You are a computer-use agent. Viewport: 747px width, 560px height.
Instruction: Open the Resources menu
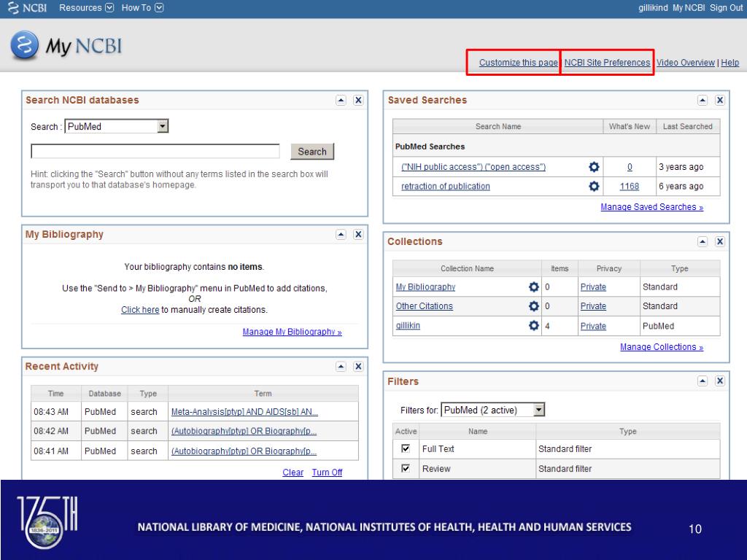coord(86,7)
